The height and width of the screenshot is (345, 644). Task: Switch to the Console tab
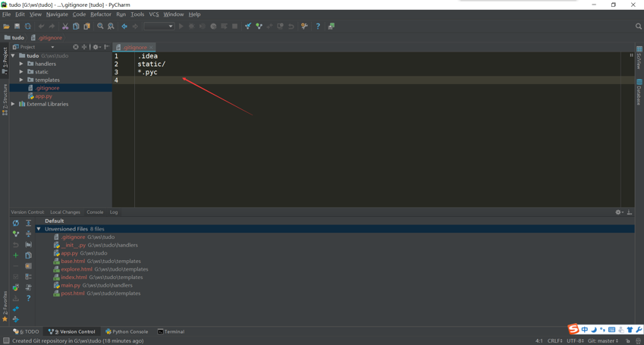click(95, 212)
